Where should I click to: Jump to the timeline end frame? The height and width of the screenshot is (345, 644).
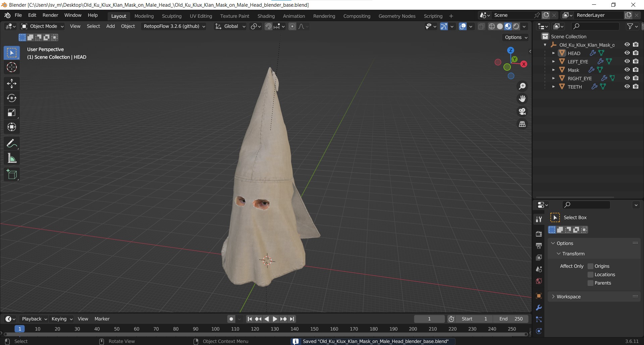tap(292, 319)
